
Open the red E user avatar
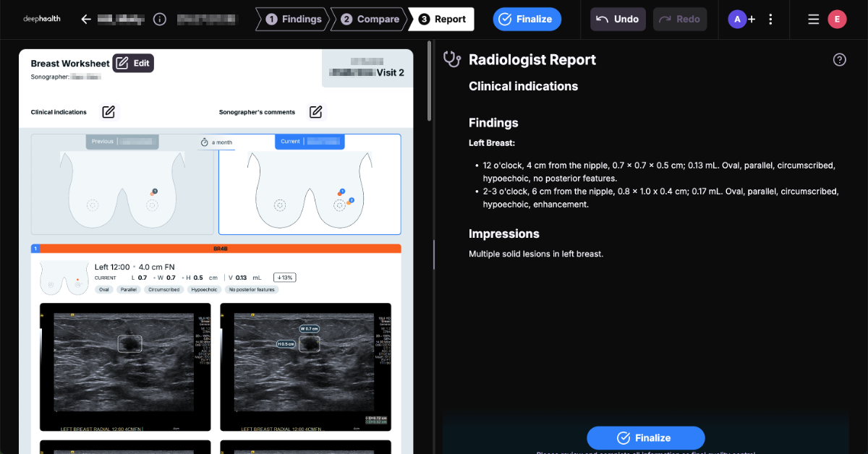837,20
